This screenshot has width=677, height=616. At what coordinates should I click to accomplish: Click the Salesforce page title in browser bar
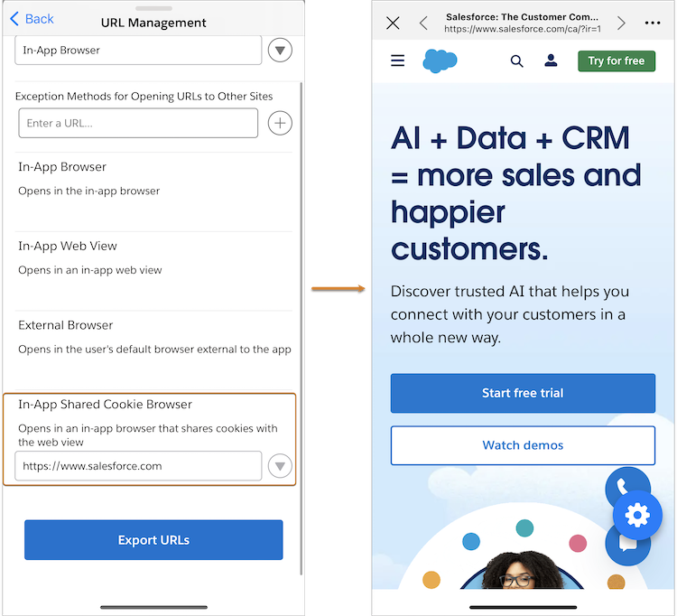tap(523, 17)
